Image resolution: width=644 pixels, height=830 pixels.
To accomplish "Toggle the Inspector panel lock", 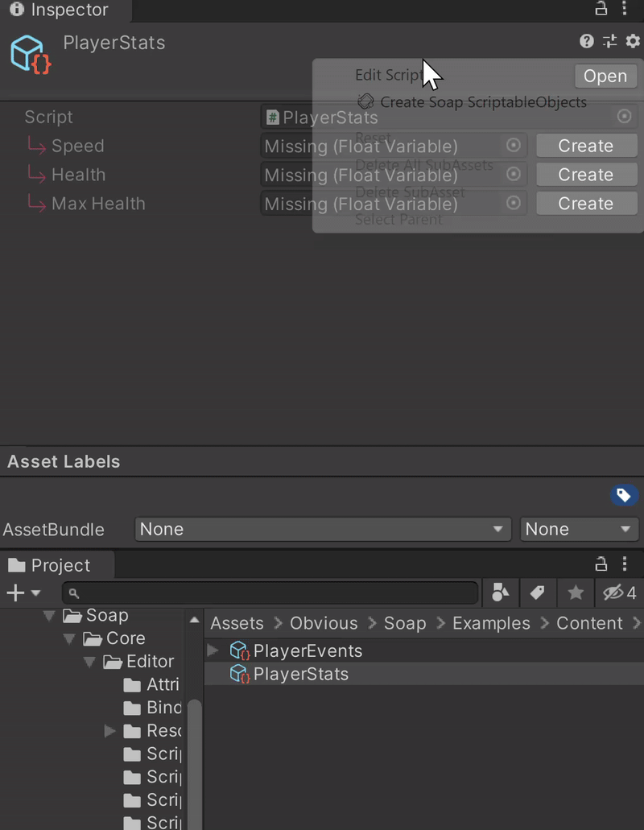I will pyautogui.click(x=601, y=9).
